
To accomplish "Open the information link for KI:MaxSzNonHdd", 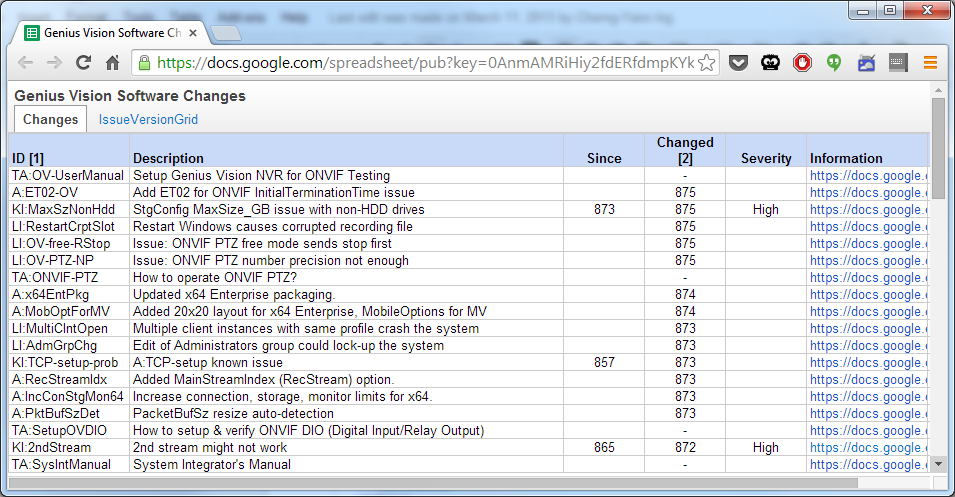I will (x=868, y=210).
